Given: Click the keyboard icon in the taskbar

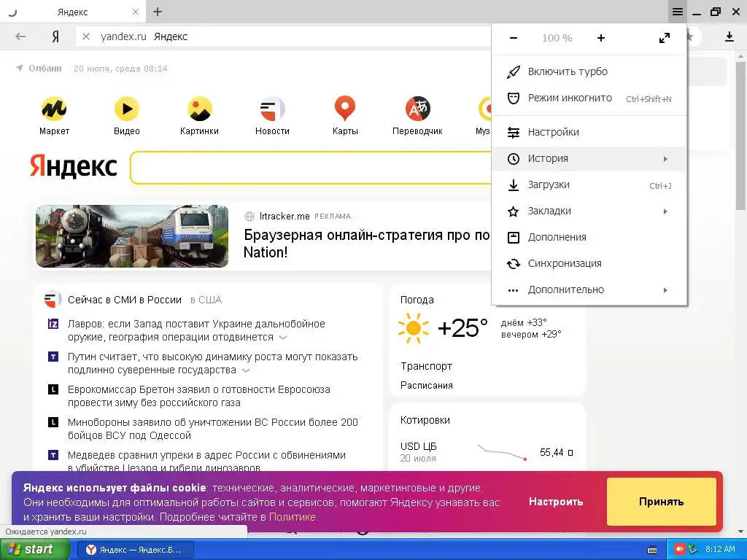Looking at the screenshot, I should coord(652,550).
